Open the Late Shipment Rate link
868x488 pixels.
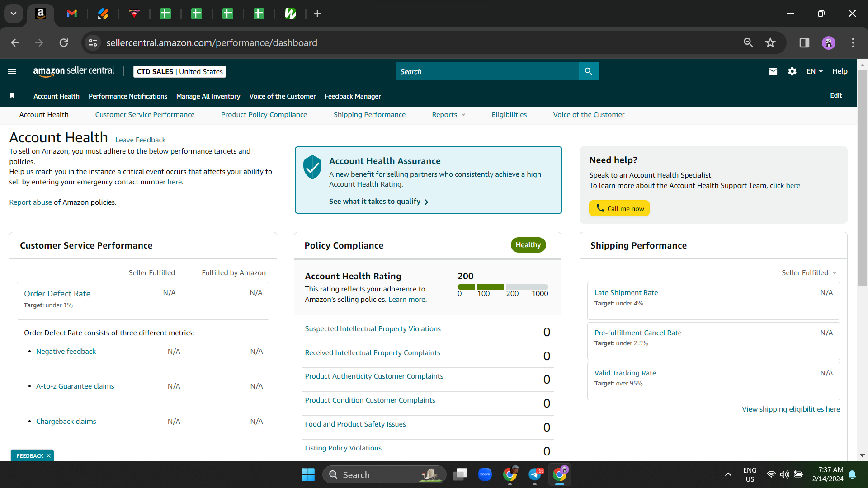626,293
